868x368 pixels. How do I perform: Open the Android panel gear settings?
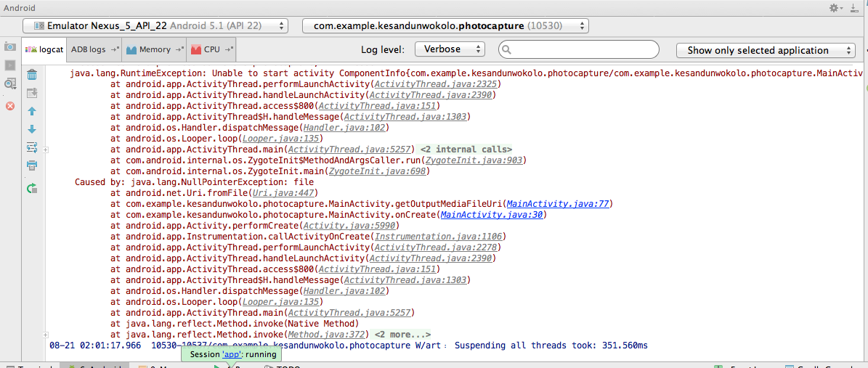(x=835, y=8)
